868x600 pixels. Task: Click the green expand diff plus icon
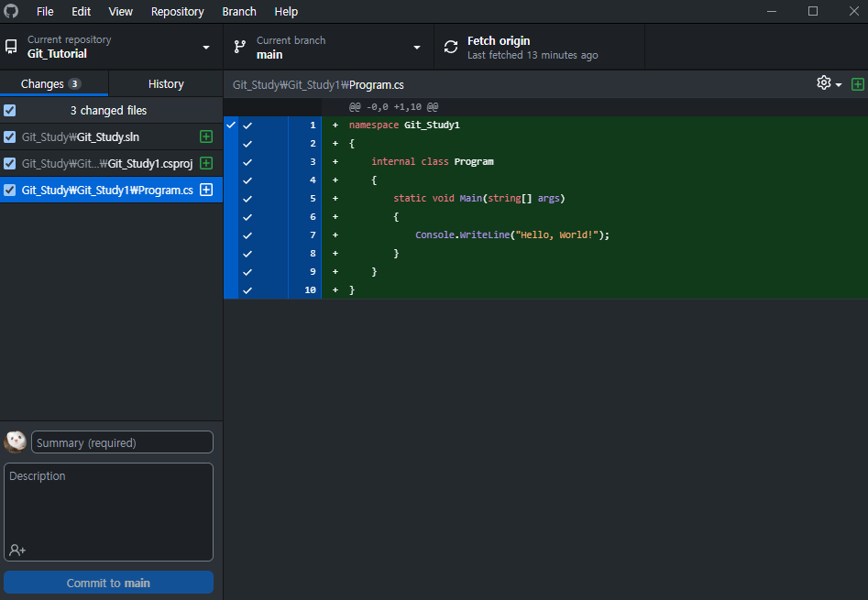click(858, 84)
